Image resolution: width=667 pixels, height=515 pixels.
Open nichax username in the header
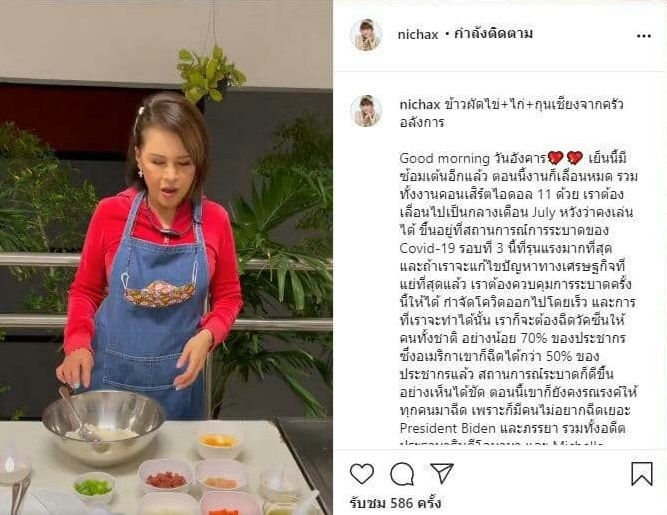418,34
